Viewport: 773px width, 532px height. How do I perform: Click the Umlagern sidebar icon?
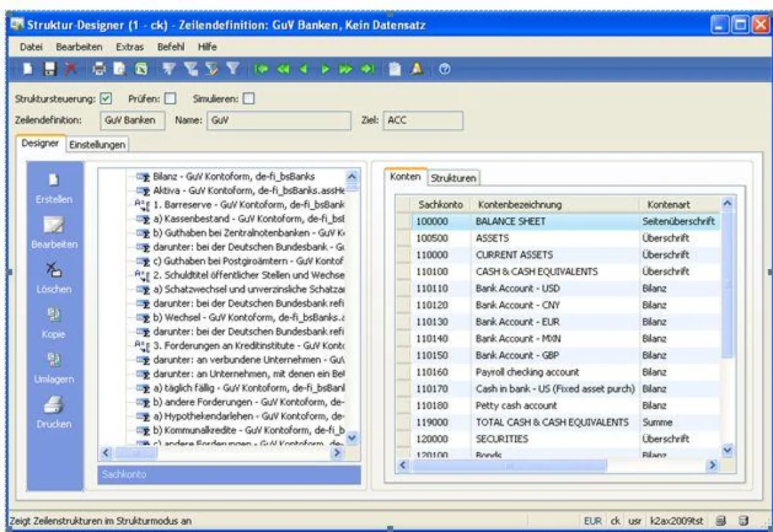click(x=54, y=360)
